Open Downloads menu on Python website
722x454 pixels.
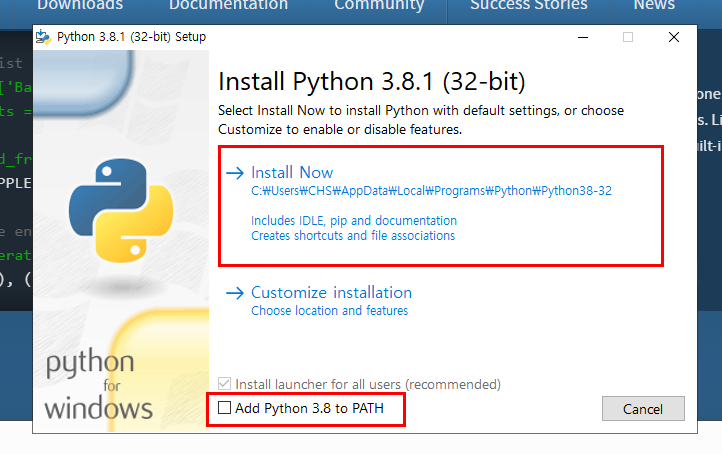[80, 5]
